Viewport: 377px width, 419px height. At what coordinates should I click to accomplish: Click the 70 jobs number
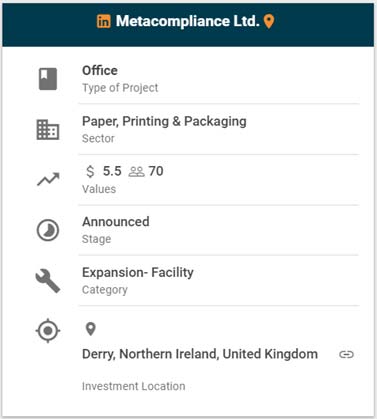coord(156,171)
